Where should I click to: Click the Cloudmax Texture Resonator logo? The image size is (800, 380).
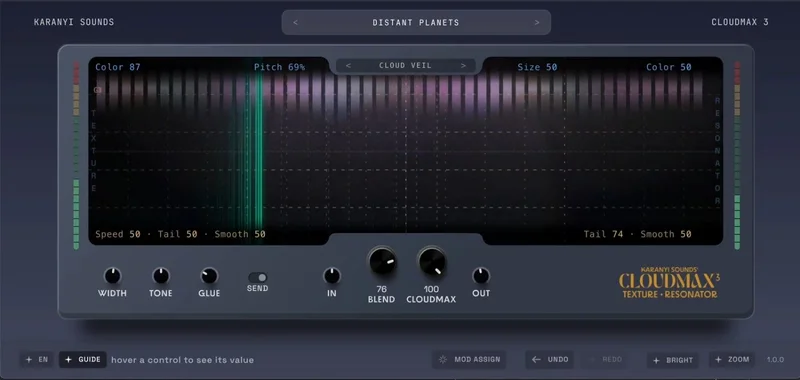coord(669,283)
